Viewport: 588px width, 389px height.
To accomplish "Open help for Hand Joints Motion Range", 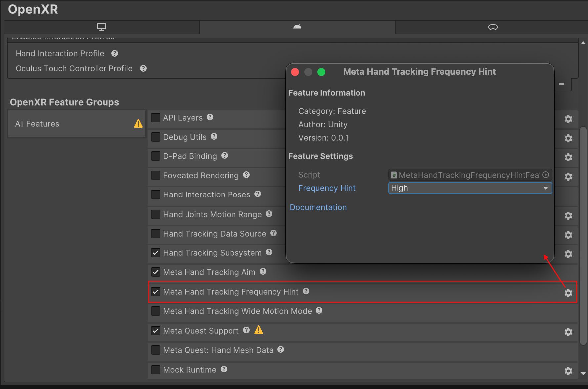I will click(x=269, y=214).
